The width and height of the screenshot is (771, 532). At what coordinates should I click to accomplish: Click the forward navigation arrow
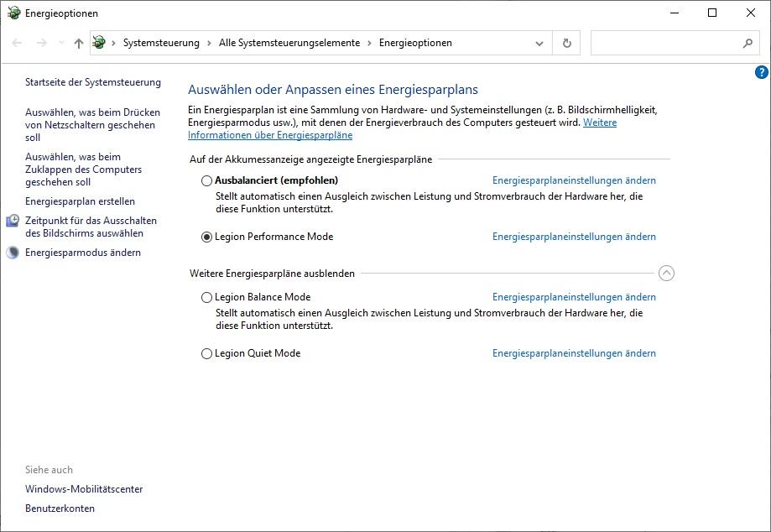(x=42, y=43)
